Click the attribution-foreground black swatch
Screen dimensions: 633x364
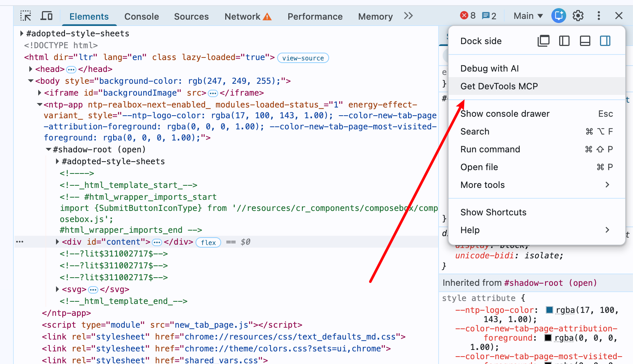548,338
